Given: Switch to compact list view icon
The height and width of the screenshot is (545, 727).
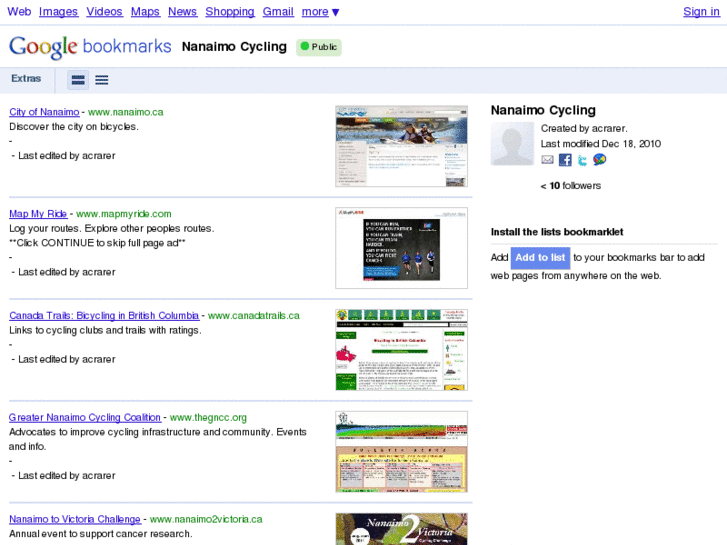Looking at the screenshot, I should pyautogui.click(x=102, y=80).
